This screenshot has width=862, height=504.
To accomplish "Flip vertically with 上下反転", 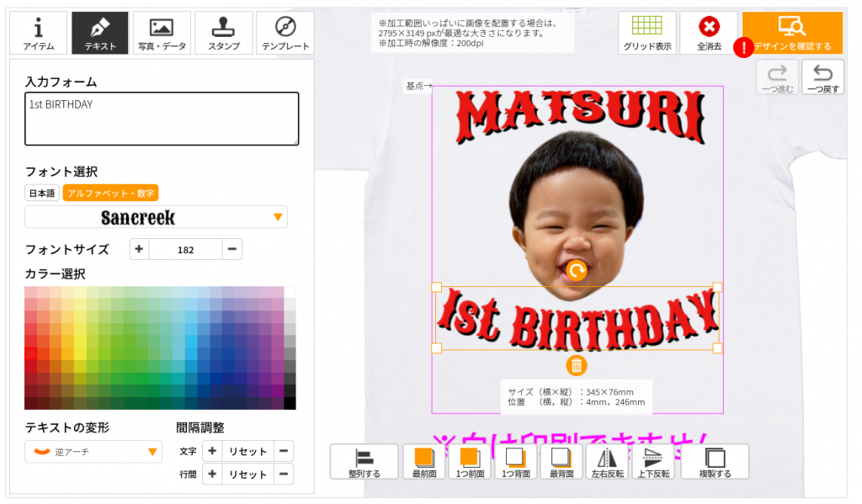I will pos(653,462).
